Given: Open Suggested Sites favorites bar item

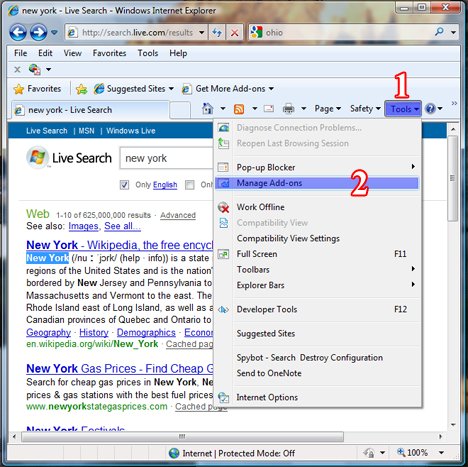Looking at the screenshot, I should 134,89.
